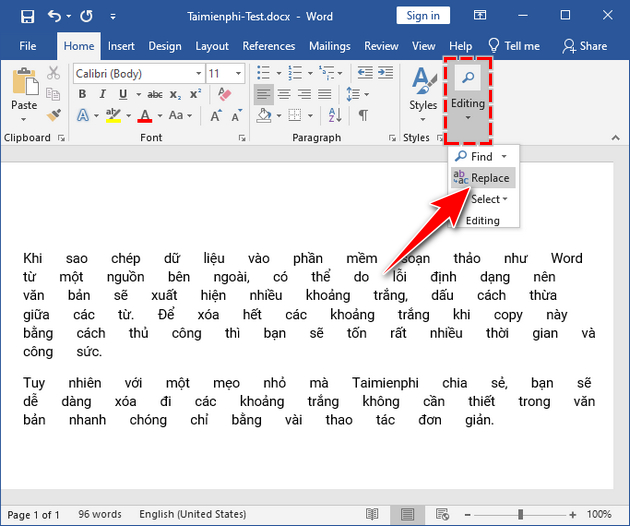Click Line and Paragraph Spacing icon
Image resolution: width=630 pixels, height=526 pixels.
(x=353, y=94)
